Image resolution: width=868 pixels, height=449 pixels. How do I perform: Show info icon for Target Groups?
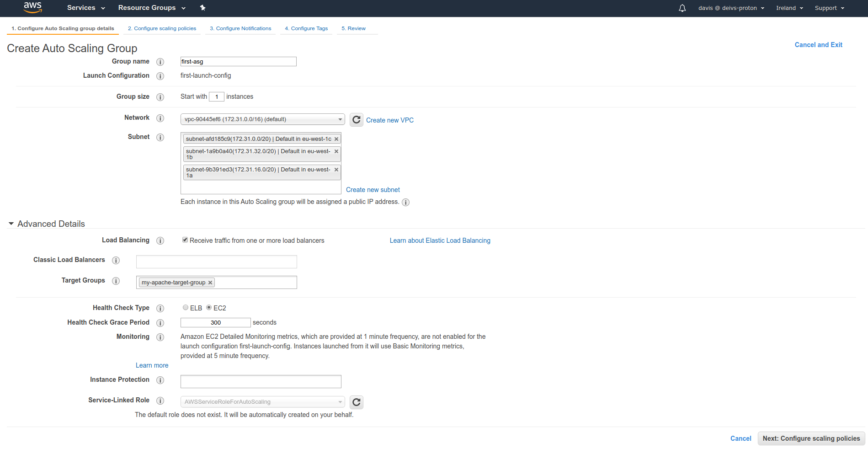(116, 281)
